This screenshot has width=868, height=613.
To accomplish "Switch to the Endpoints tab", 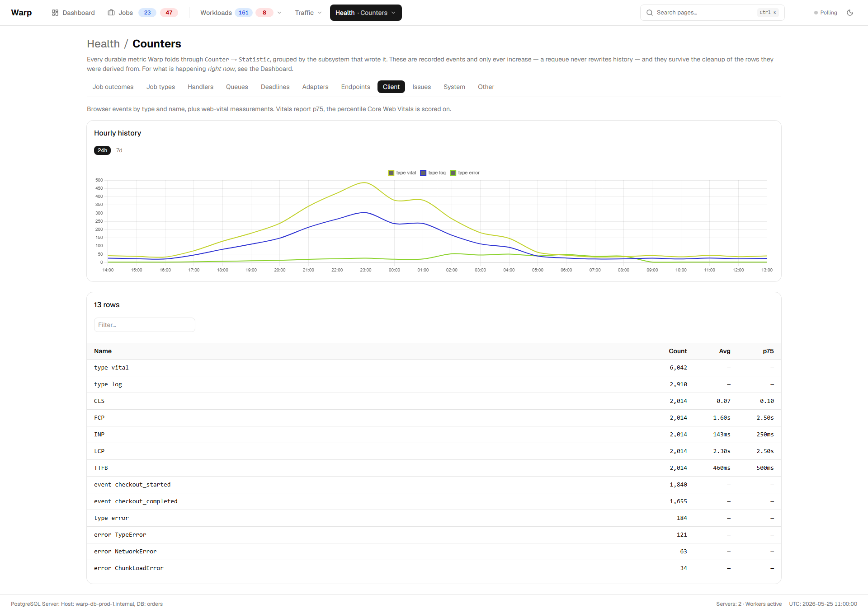I will (x=355, y=87).
